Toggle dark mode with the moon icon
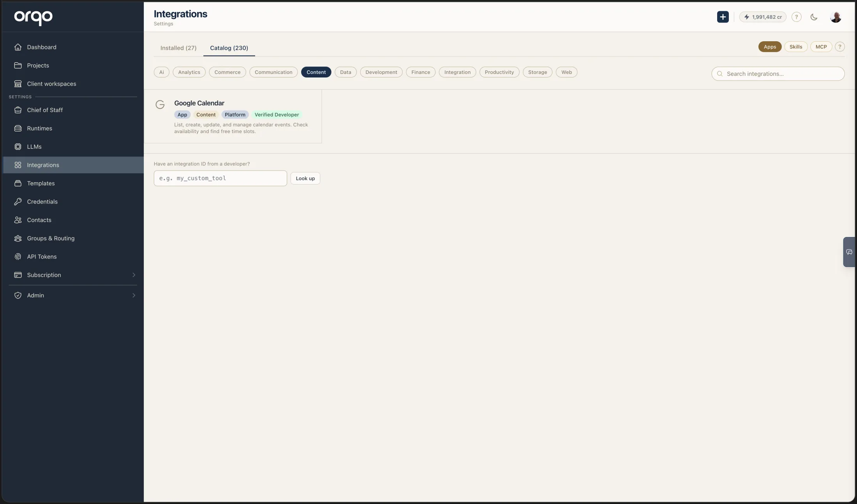This screenshot has height=504, width=857. pyautogui.click(x=814, y=17)
